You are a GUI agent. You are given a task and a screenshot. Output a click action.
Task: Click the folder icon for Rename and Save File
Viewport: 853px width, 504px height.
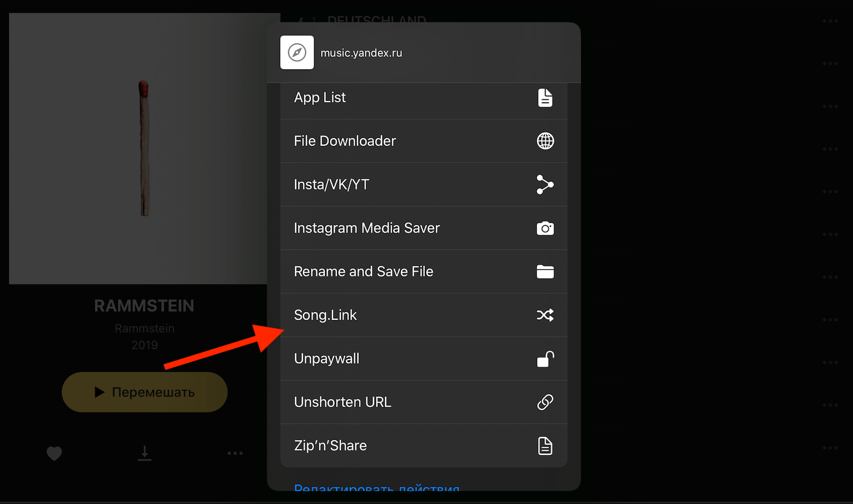point(545,272)
